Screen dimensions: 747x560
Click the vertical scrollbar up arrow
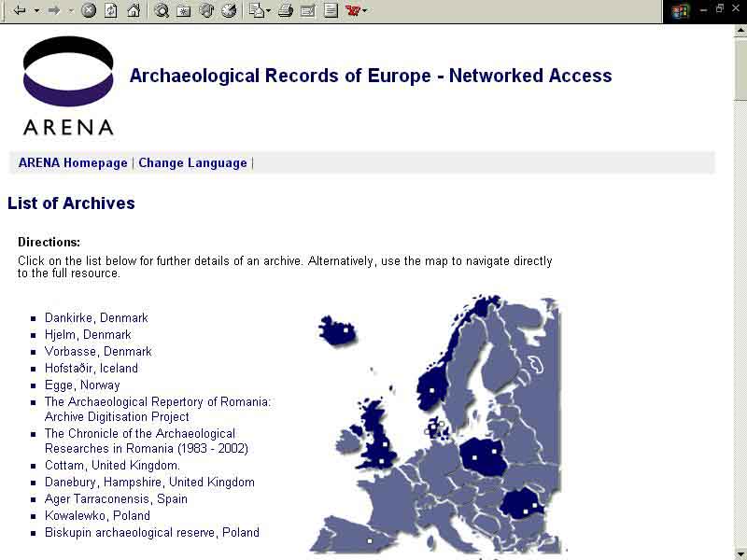[x=740, y=31]
